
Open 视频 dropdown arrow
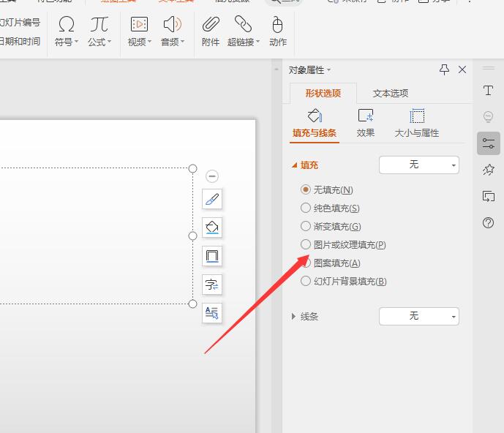click(x=149, y=42)
